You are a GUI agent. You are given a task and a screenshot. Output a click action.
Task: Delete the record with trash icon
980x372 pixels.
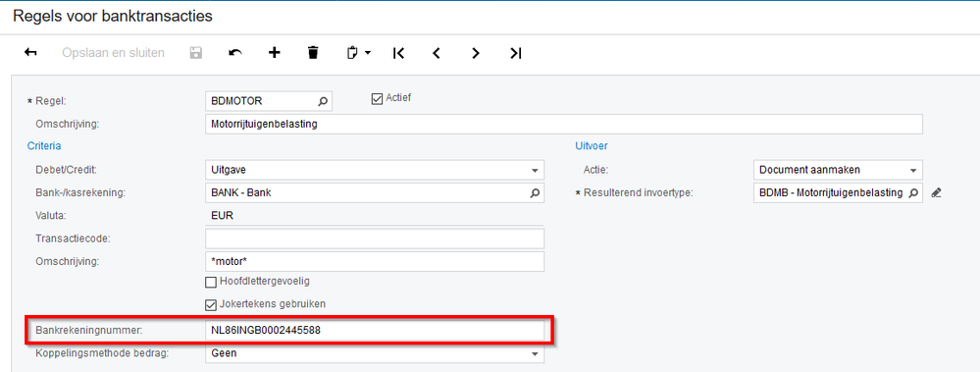(313, 53)
